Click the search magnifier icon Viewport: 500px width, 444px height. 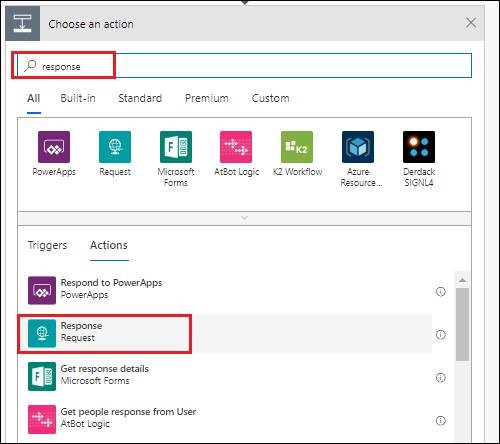click(30, 66)
